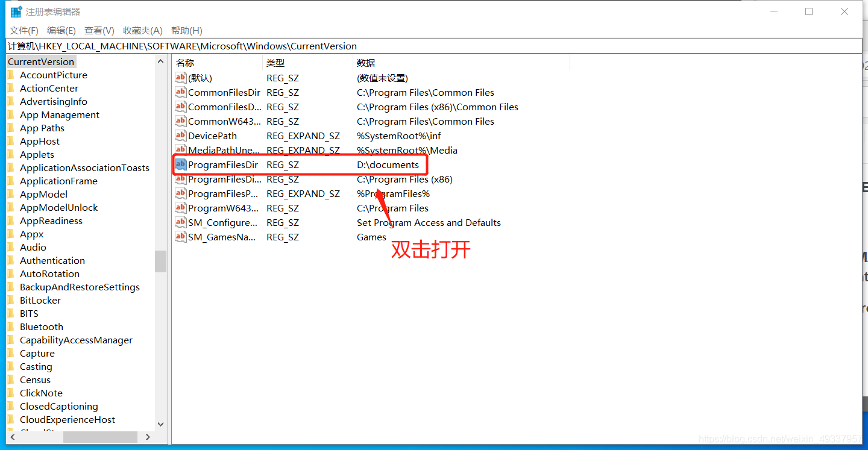868x450 pixels.
Task: Click the %SystemRoot%\inf data cell
Action: point(399,136)
